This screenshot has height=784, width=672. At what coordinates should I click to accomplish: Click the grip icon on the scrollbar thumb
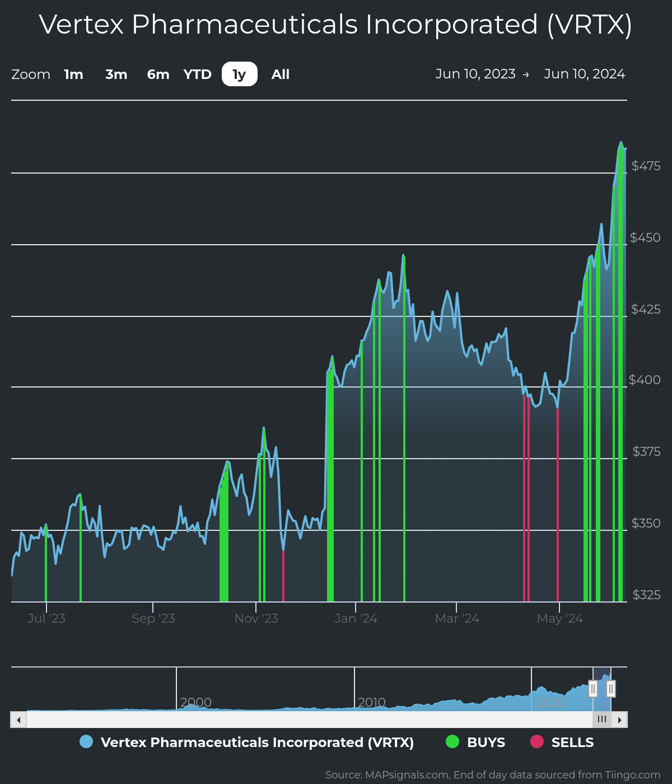coord(602,720)
